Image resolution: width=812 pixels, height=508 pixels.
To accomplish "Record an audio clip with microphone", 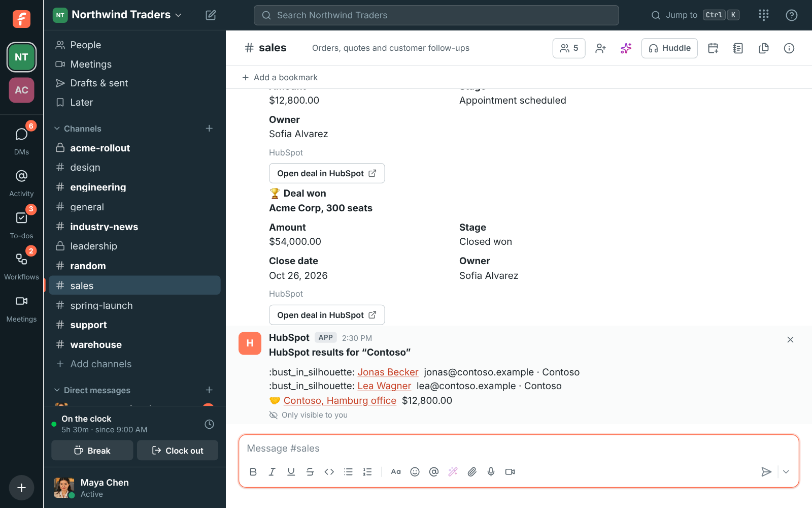I will tap(491, 472).
